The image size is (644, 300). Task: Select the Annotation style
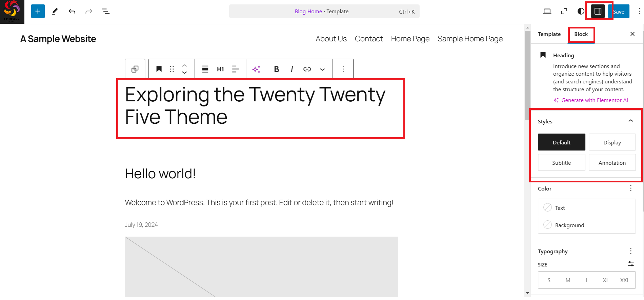(x=612, y=162)
